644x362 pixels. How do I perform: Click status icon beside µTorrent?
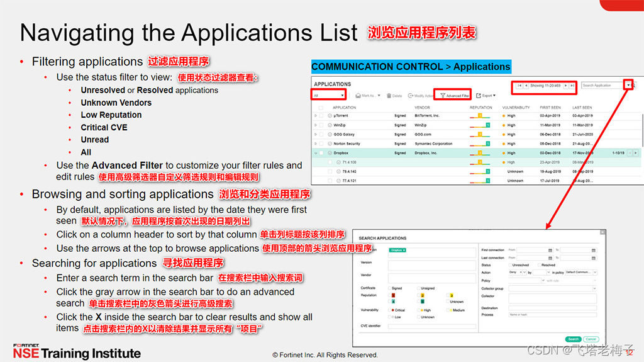[330, 116]
